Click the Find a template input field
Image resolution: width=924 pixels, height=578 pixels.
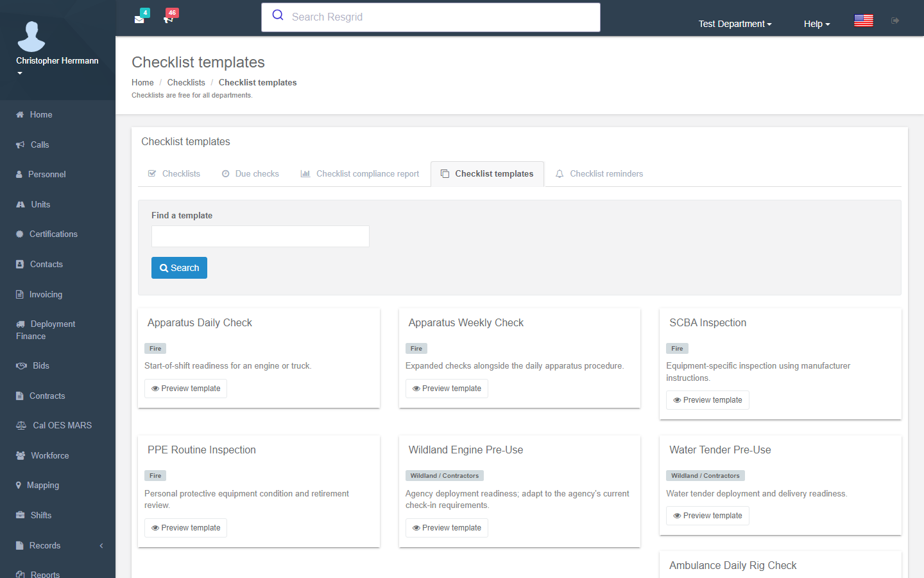coord(261,236)
